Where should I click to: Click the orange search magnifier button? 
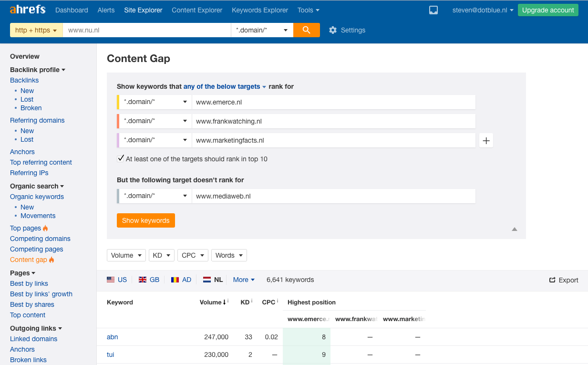click(307, 30)
